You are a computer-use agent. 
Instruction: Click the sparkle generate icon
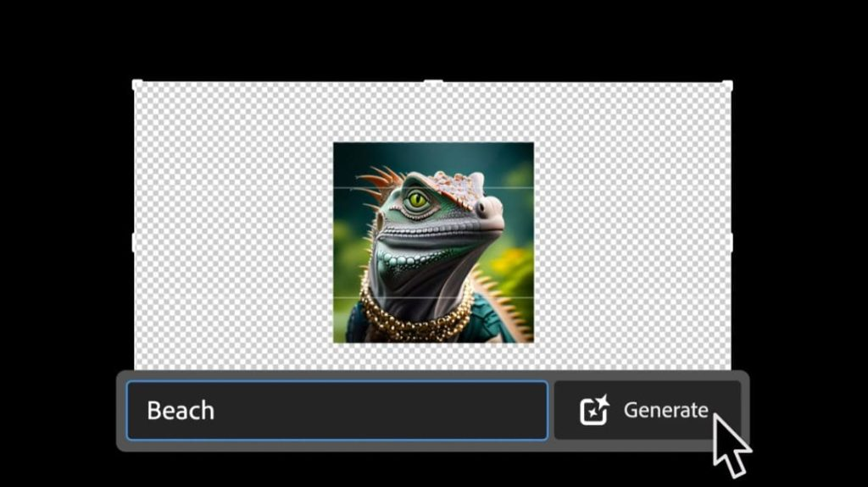pos(594,410)
